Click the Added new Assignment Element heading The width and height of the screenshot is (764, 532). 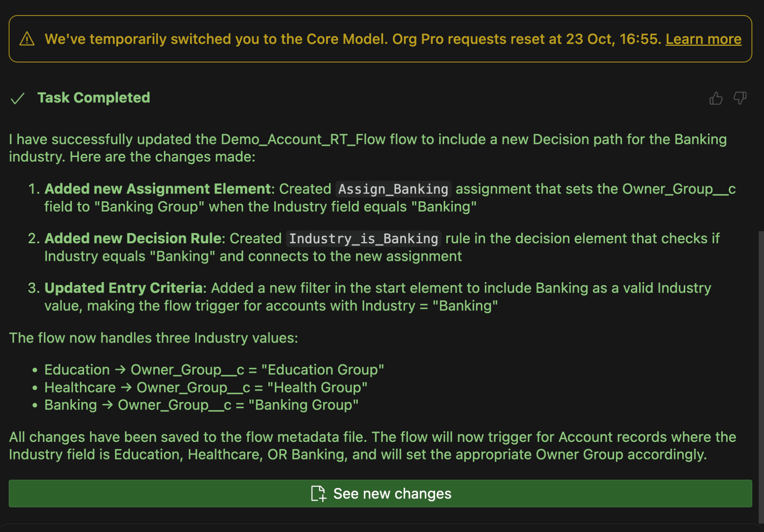pos(157,189)
